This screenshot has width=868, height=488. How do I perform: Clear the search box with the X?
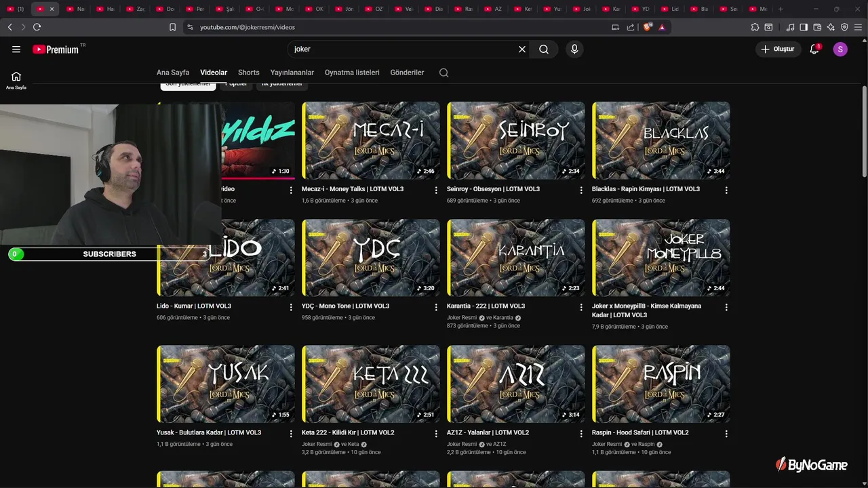point(522,49)
